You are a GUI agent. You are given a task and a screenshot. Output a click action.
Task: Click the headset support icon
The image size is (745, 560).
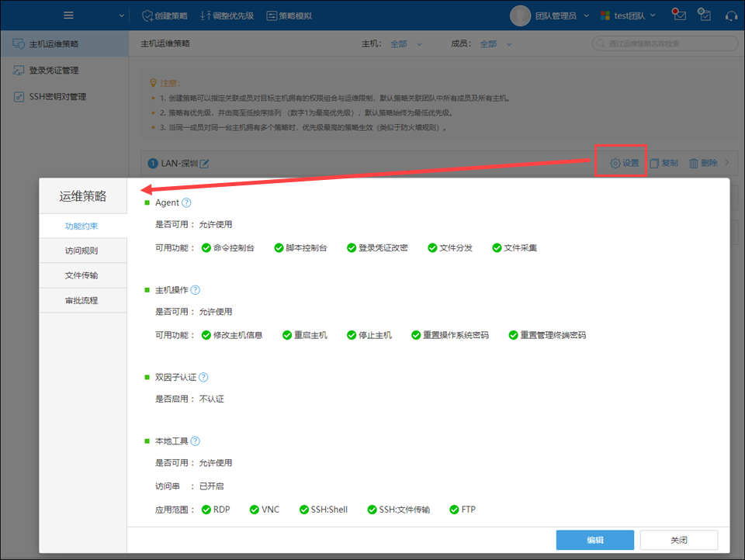(x=730, y=16)
